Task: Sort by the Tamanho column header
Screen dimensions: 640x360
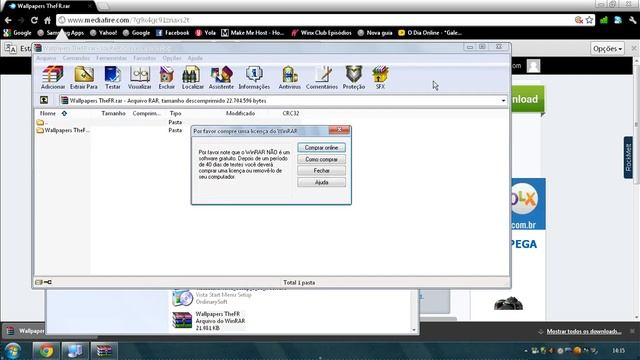Action: (113, 113)
